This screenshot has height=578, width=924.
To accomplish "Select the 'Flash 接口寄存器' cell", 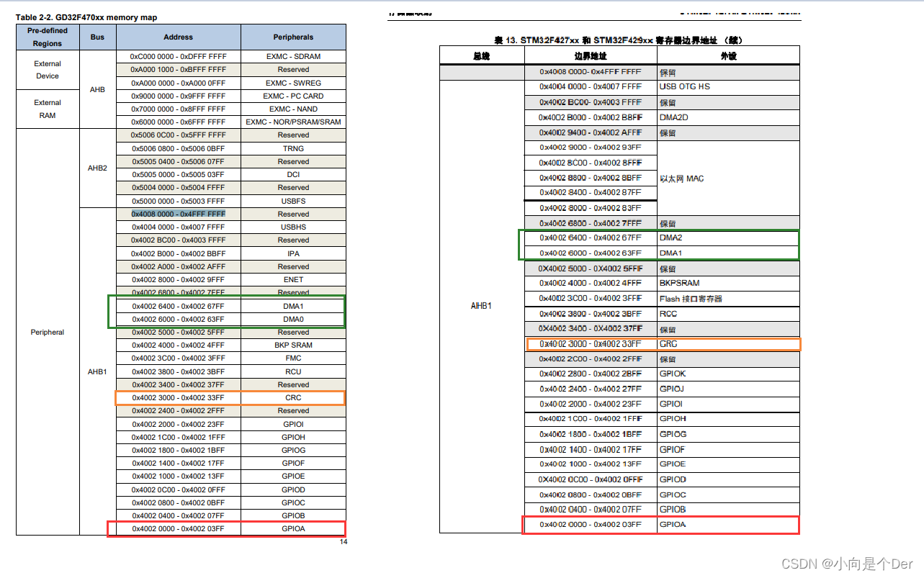I will pyautogui.click(x=728, y=298).
